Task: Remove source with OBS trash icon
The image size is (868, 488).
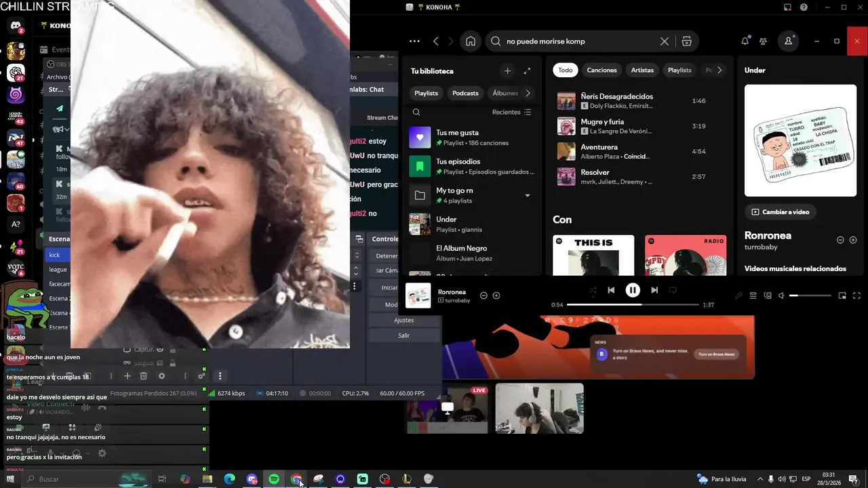Action: click(143, 375)
